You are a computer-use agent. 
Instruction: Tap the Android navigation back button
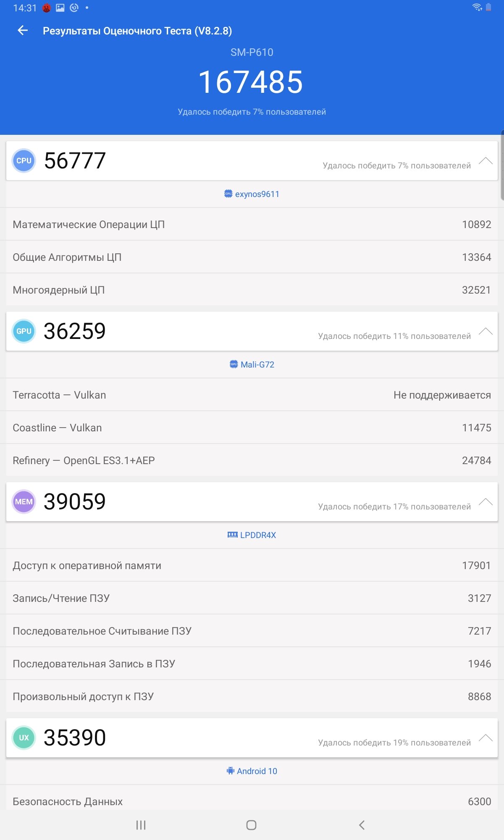(362, 825)
